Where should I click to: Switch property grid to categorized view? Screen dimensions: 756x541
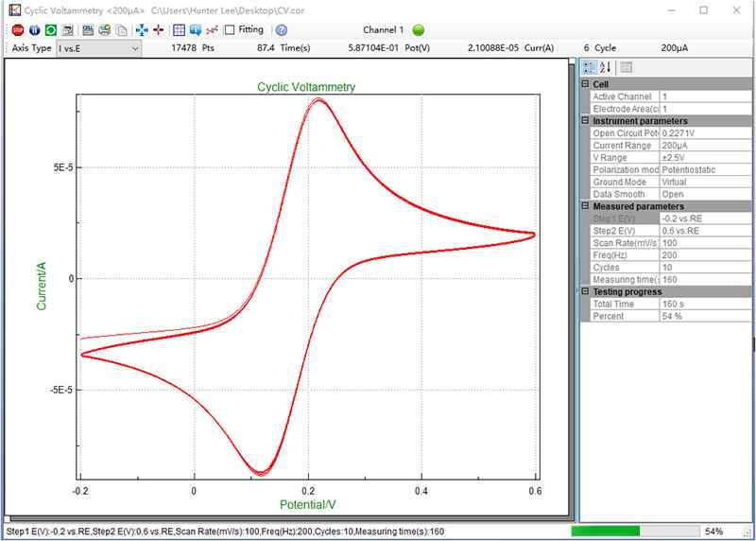(x=589, y=67)
